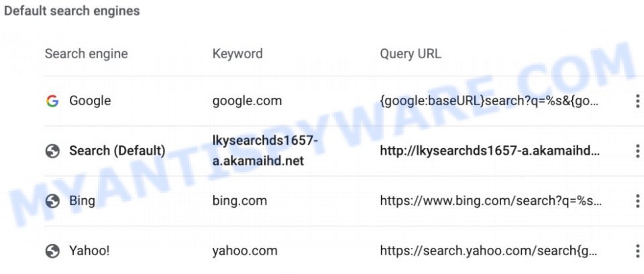The image size is (644, 274).
Task: Click the bing.com keyword
Action: click(239, 201)
